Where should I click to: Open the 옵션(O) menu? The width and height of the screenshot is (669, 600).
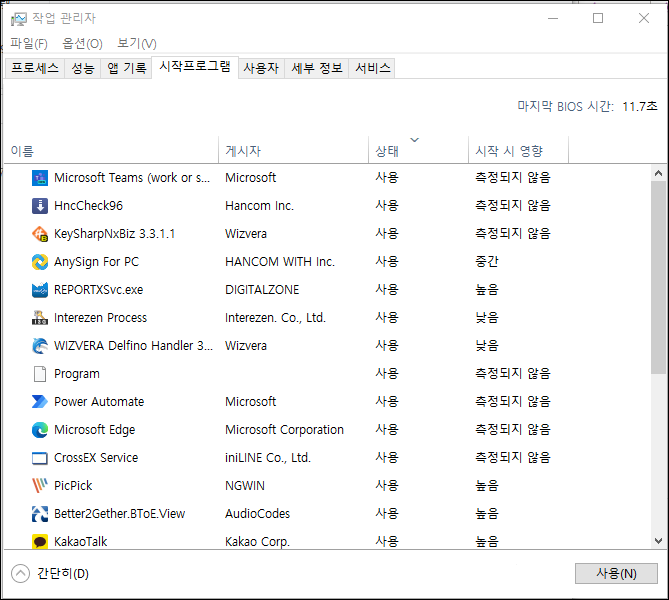[x=82, y=43]
